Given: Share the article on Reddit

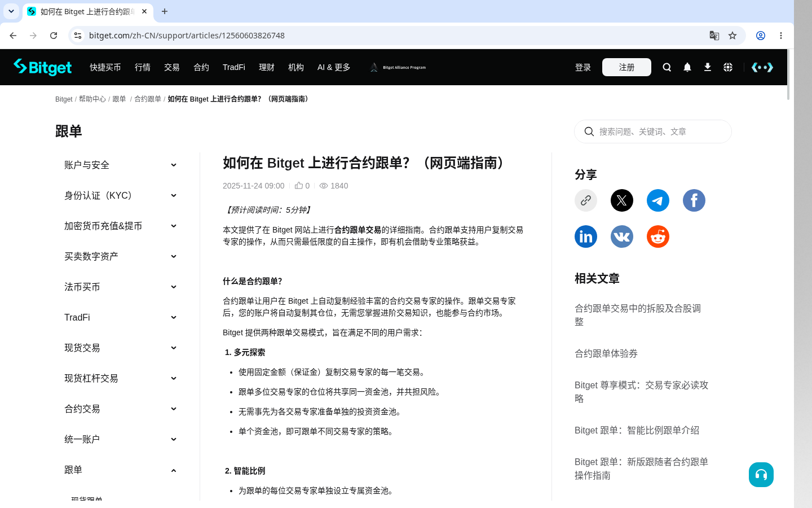Looking at the screenshot, I should coord(658,237).
